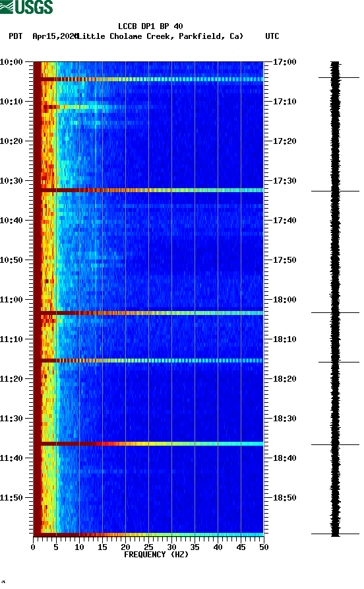364x589 pixels.
Task: Select the title text 'LCCB DP1 BP 40'
Action: coord(150,26)
